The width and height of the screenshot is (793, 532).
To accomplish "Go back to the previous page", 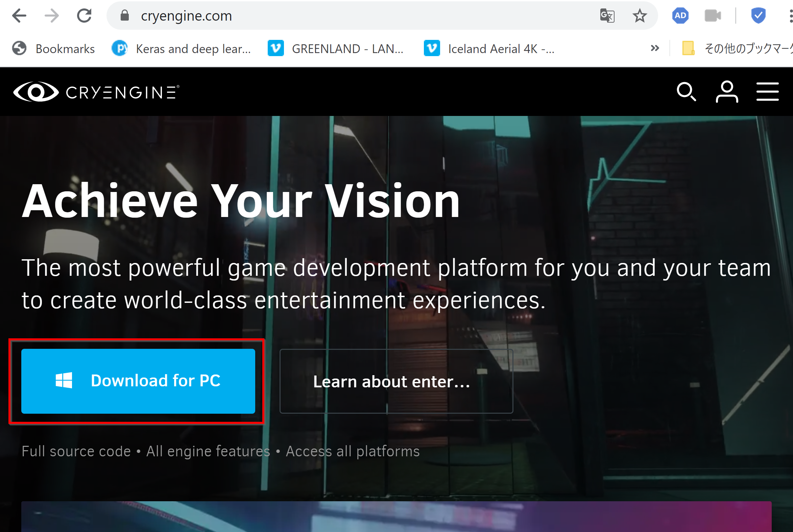I will [19, 16].
